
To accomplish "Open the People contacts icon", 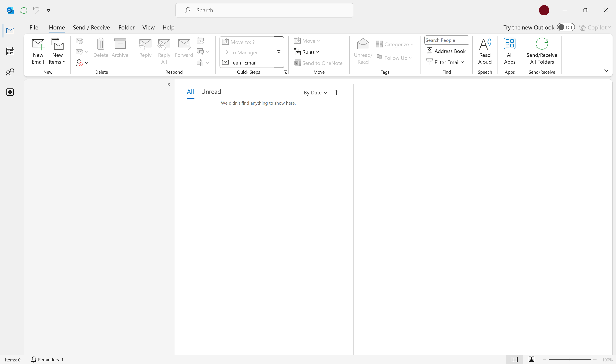I will (10, 72).
